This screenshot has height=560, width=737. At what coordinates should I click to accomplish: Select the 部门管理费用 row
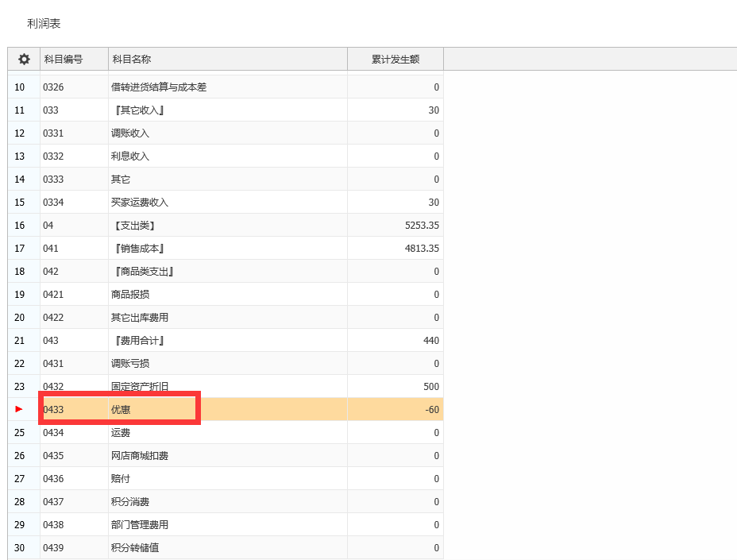[x=226, y=525]
